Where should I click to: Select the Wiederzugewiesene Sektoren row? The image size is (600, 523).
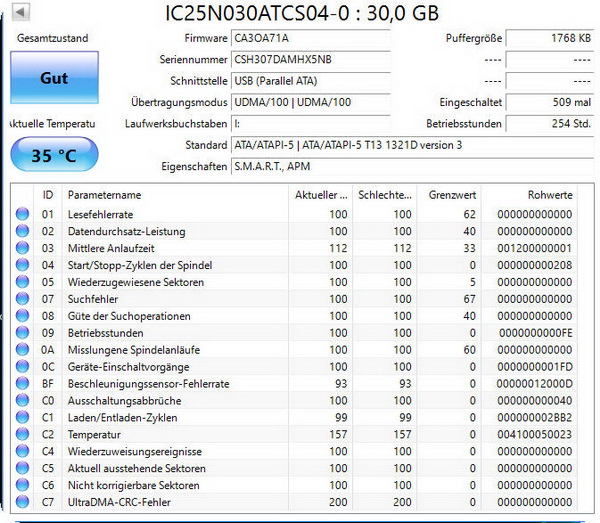[300, 282]
